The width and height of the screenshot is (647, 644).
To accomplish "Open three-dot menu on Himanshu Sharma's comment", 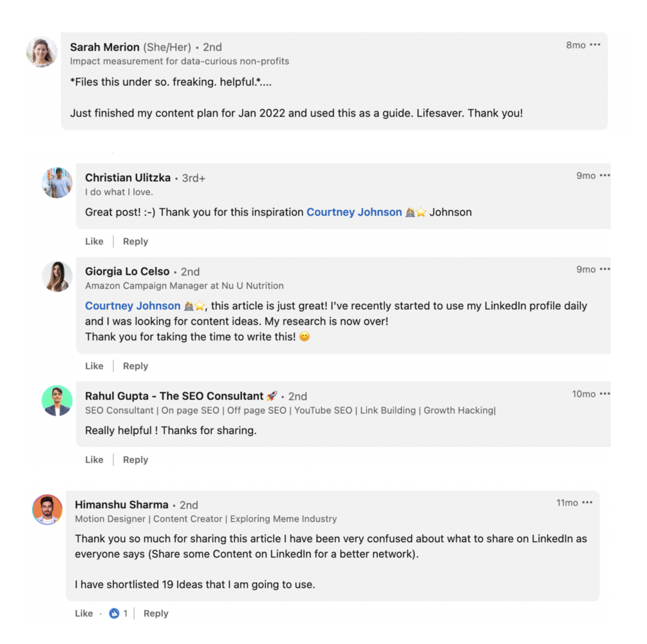I will (587, 503).
